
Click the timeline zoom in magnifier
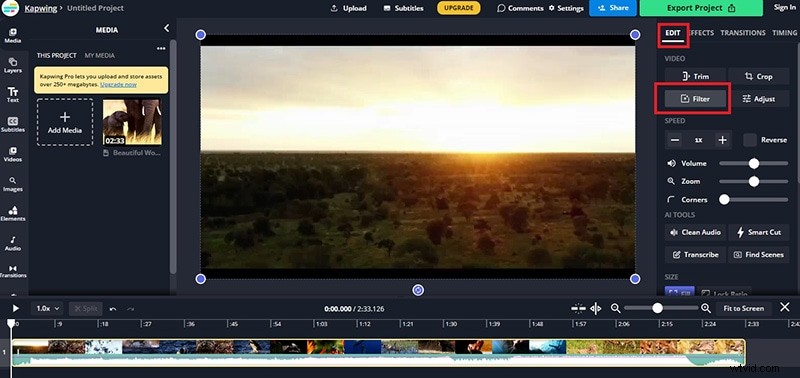coord(706,308)
